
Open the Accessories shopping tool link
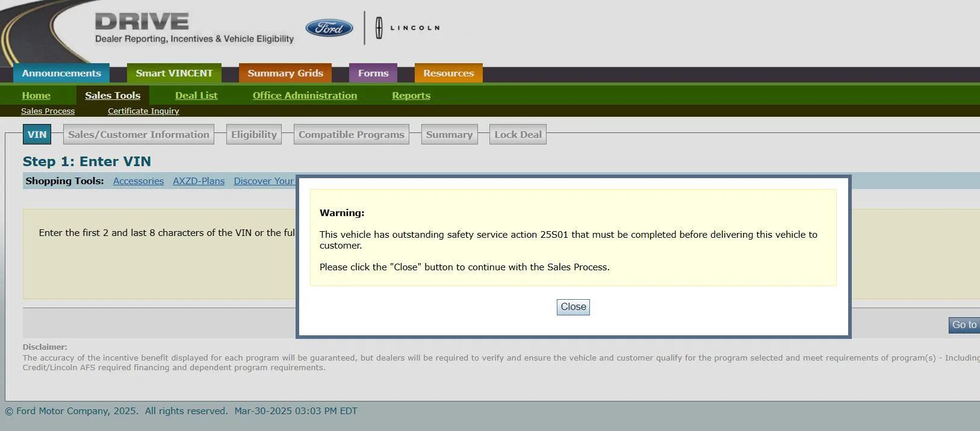pos(138,181)
